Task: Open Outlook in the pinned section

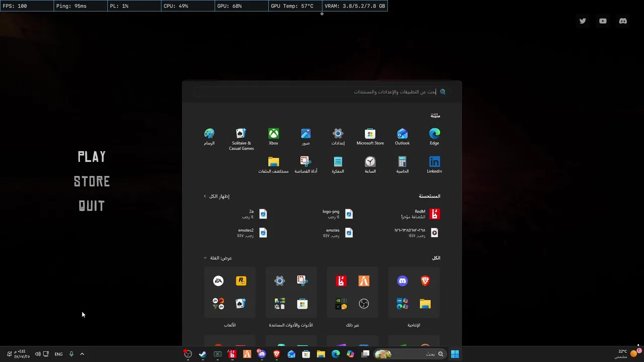Action: pos(402,136)
